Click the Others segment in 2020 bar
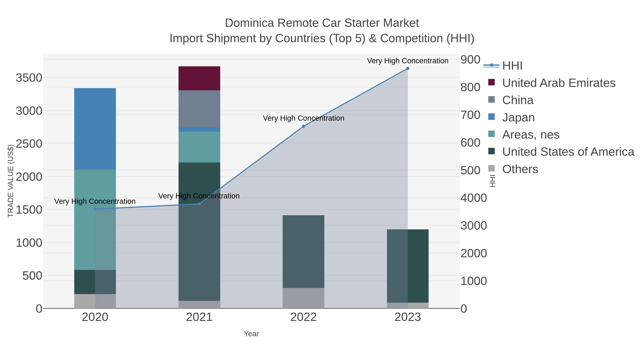 click(x=95, y=301)
